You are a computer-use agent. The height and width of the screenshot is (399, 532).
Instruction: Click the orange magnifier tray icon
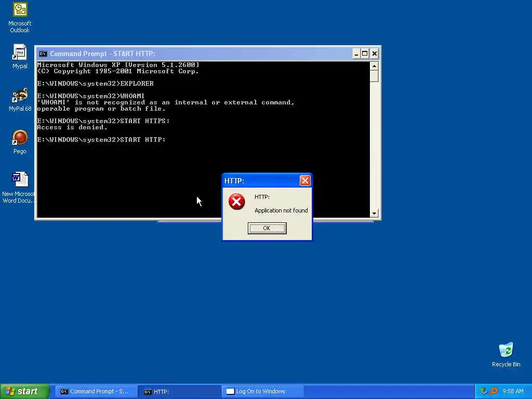pos(494,391)
